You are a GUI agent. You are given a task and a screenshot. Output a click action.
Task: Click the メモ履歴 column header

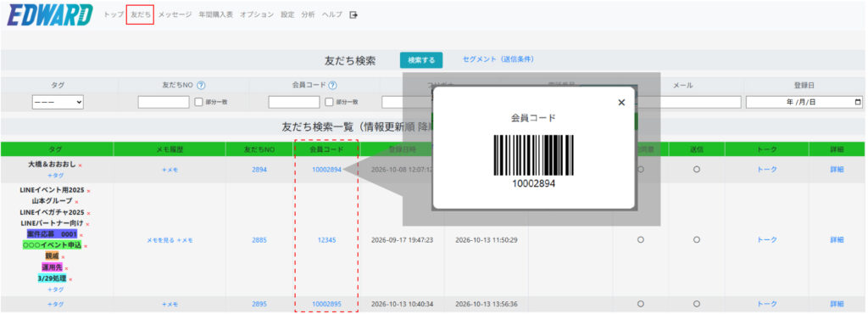170,149
